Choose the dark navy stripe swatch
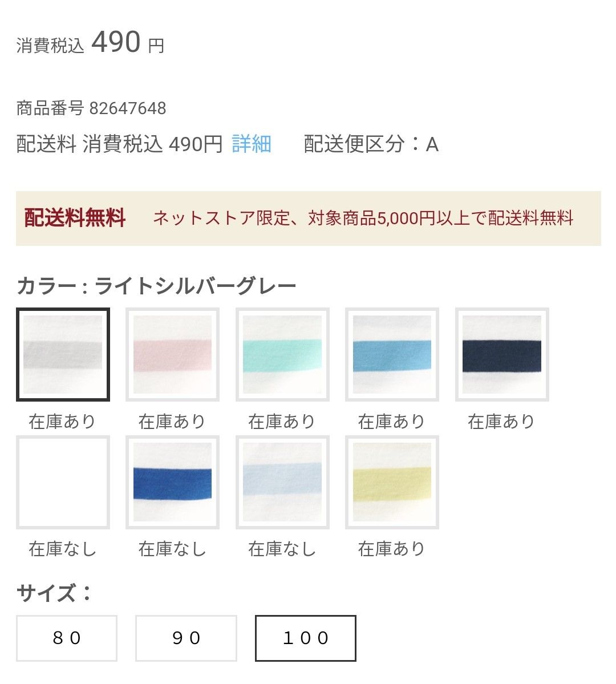The image size is (616, 684). click(502, 354)
